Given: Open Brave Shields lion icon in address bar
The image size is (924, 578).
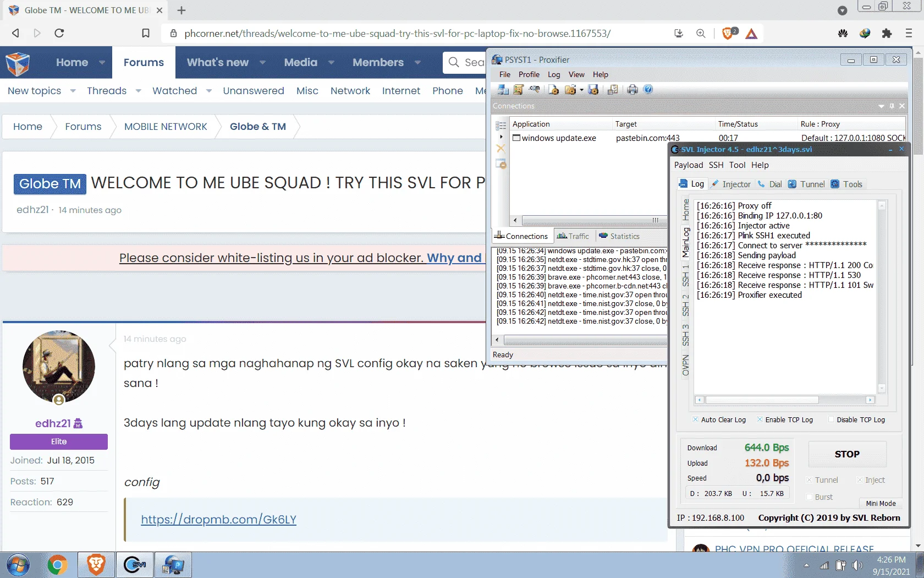Looking at the screenshot, I should click(728, 33).
